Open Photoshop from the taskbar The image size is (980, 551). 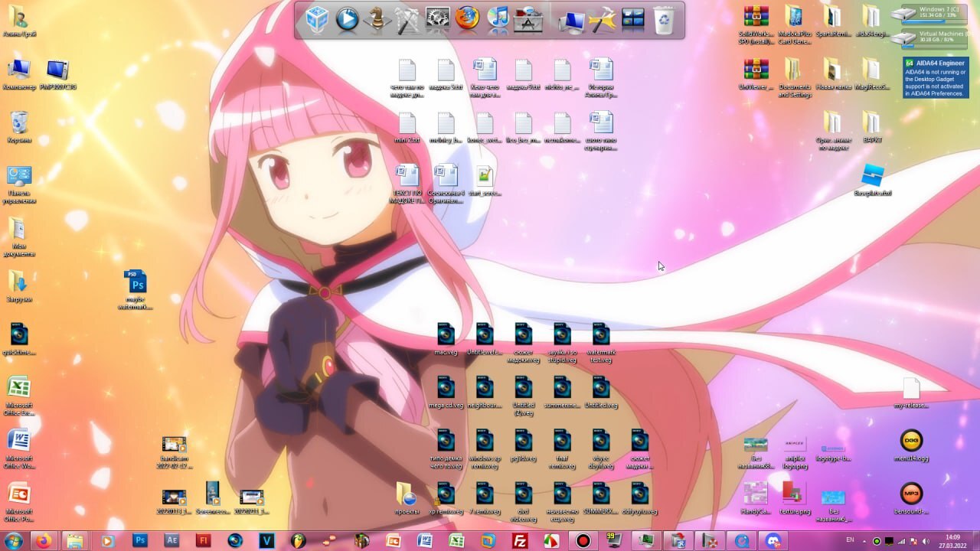click(139, 540)
